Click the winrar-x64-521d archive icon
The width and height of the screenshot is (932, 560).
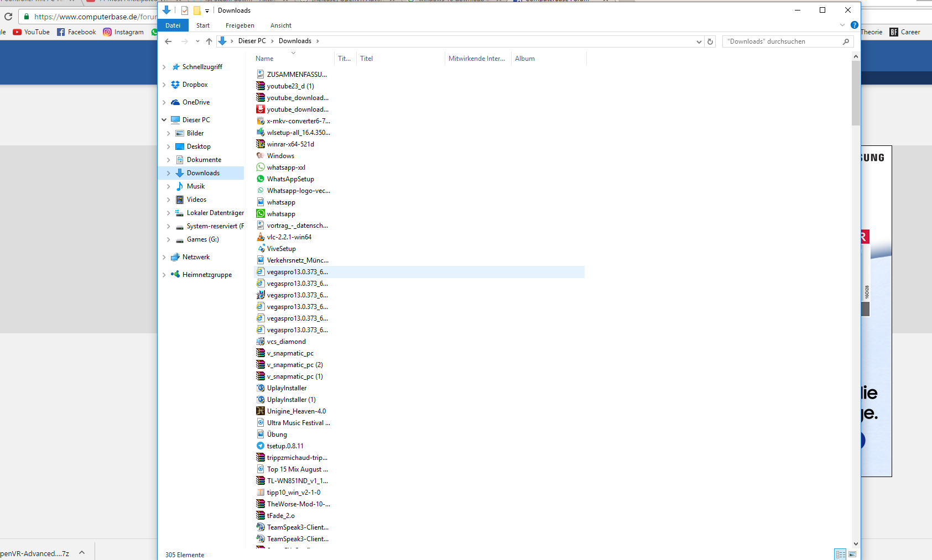tap(261, 144)
